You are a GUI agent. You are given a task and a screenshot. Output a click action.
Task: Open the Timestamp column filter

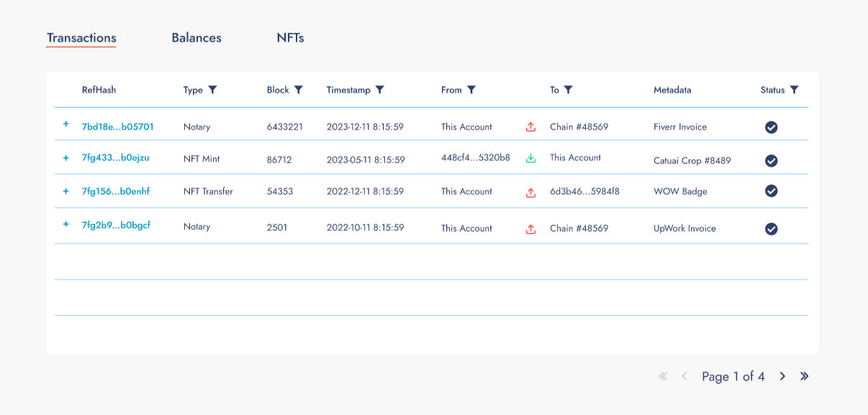point(380,90)
